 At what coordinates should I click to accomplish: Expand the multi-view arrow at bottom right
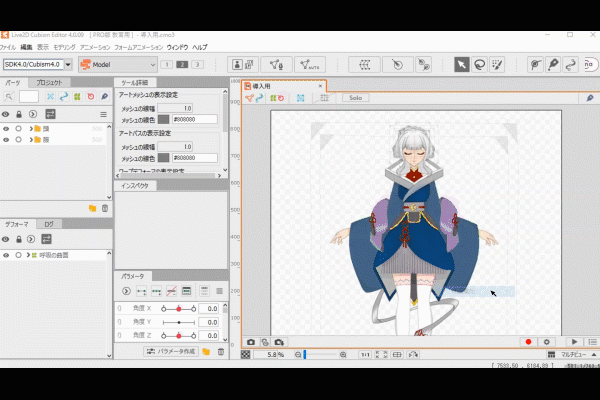click(593, 355)
